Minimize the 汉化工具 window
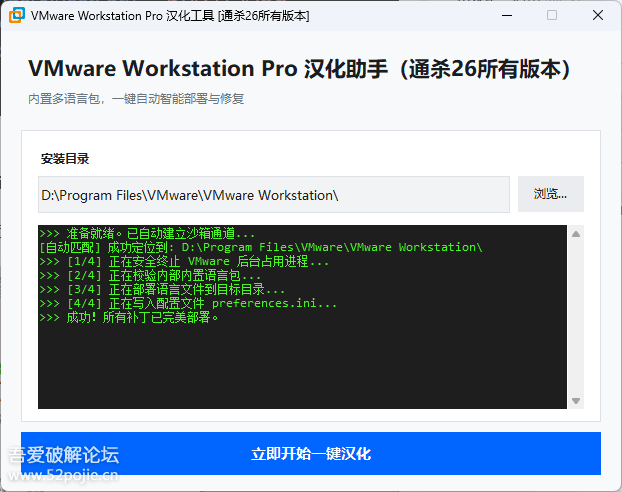622x492 pixels. [507, 15]
